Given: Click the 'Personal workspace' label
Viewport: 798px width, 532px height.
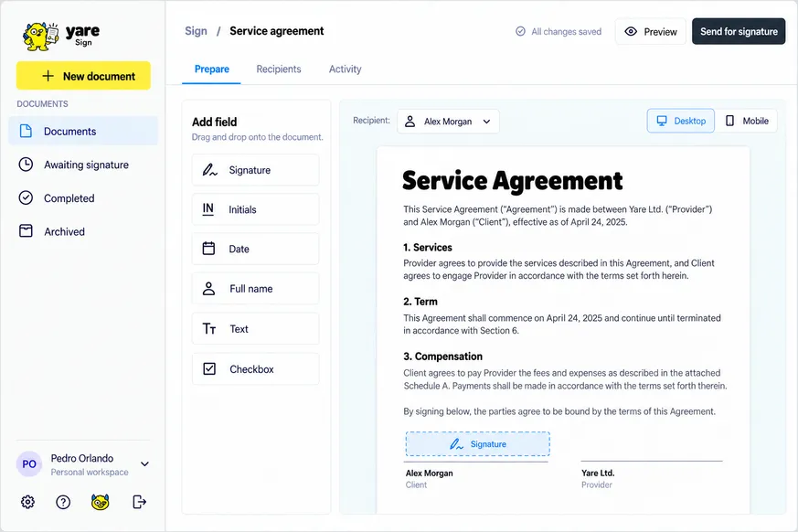Looking at the screenshot, I should (90, 472).
